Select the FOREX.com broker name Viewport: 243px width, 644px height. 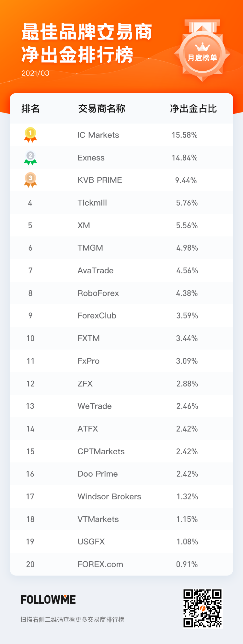[x=100, y=564]
